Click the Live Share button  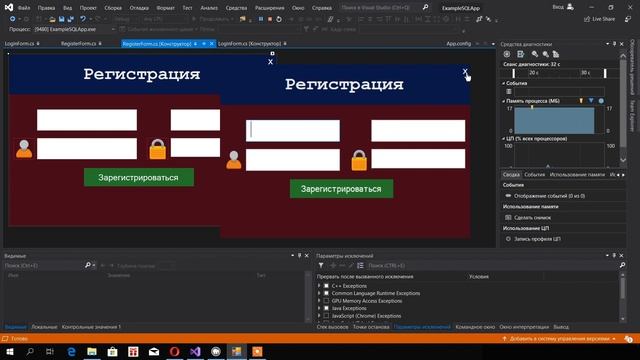click(x=599, y=19)
